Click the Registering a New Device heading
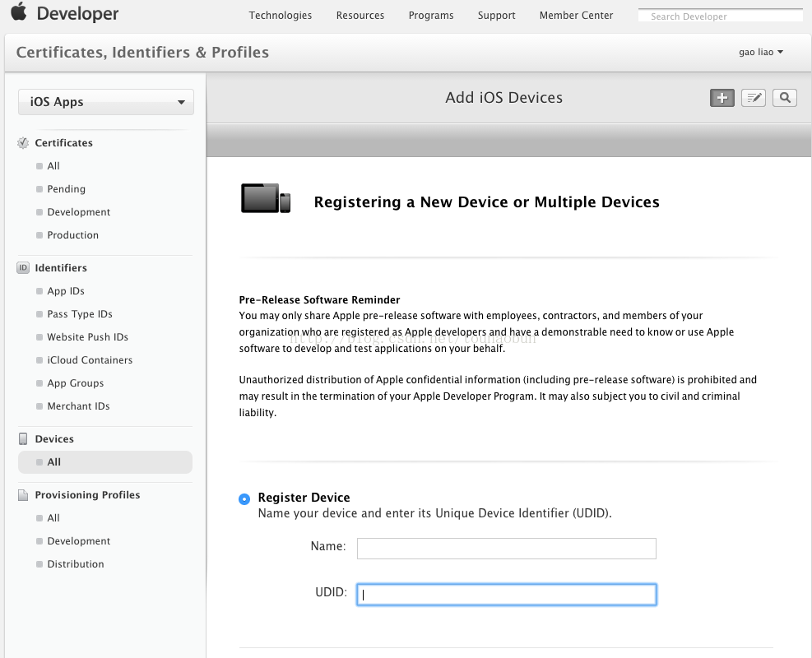The width and height of the screenshot is (812, 658). click(487, 202)
